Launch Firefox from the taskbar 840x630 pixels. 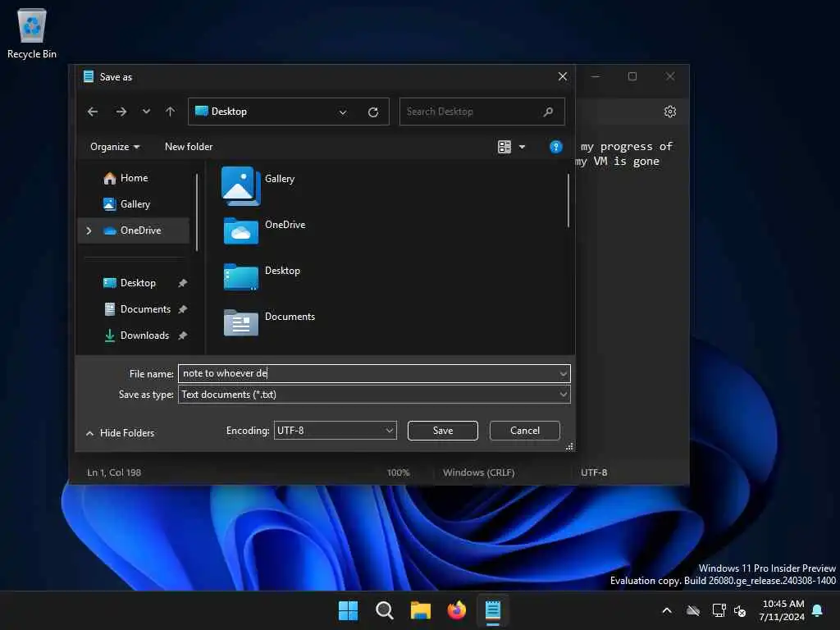coord(456,610)
